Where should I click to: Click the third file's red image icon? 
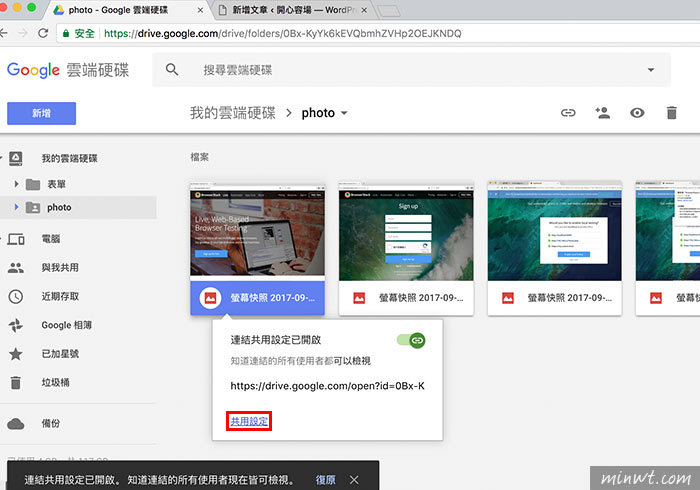(508, 298)
